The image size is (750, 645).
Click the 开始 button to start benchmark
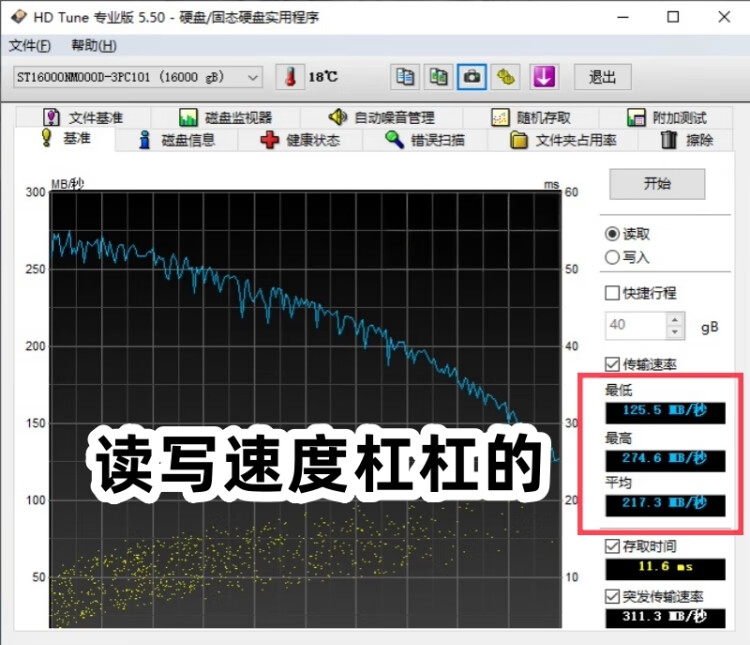click(657, 184)
